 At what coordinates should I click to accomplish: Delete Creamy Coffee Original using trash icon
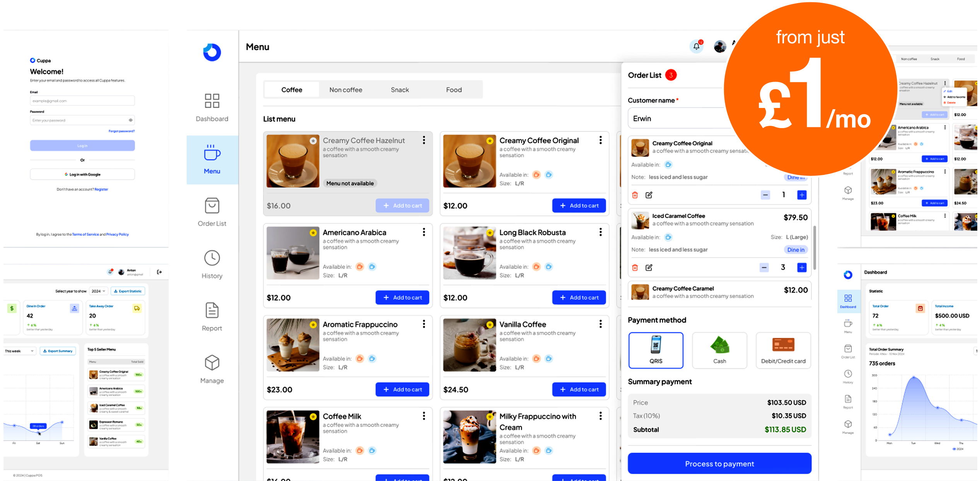(634, 195)
